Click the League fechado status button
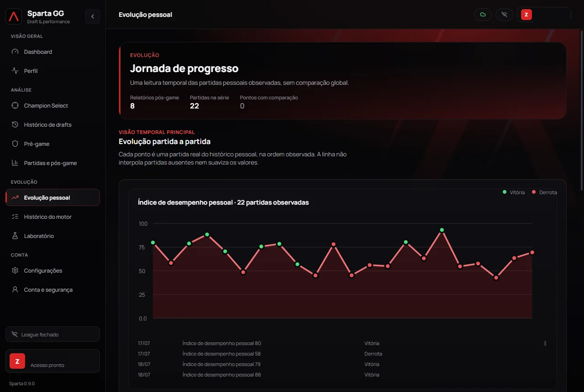 click(52, 334)
